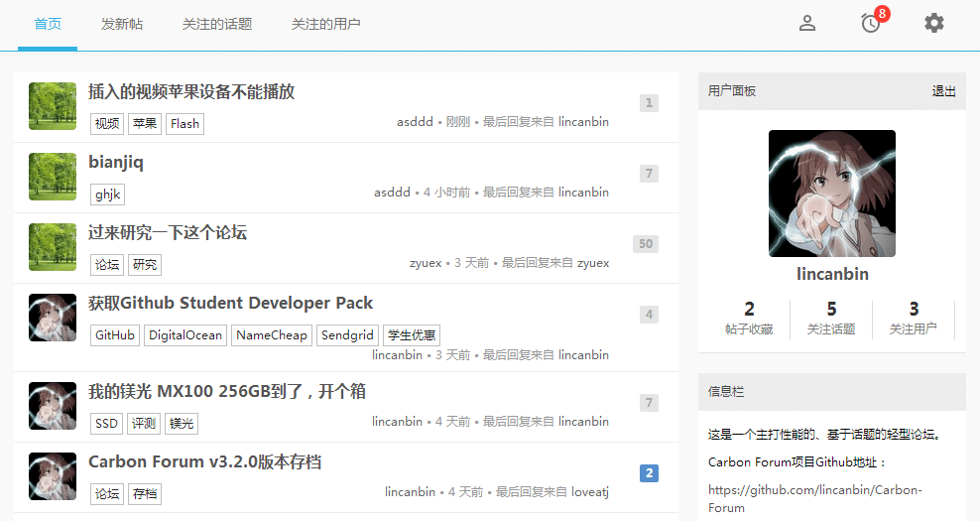The image size is (980, 521).
Task: Open the Carbon Forum Github URL link
Action: pos(814,498)
